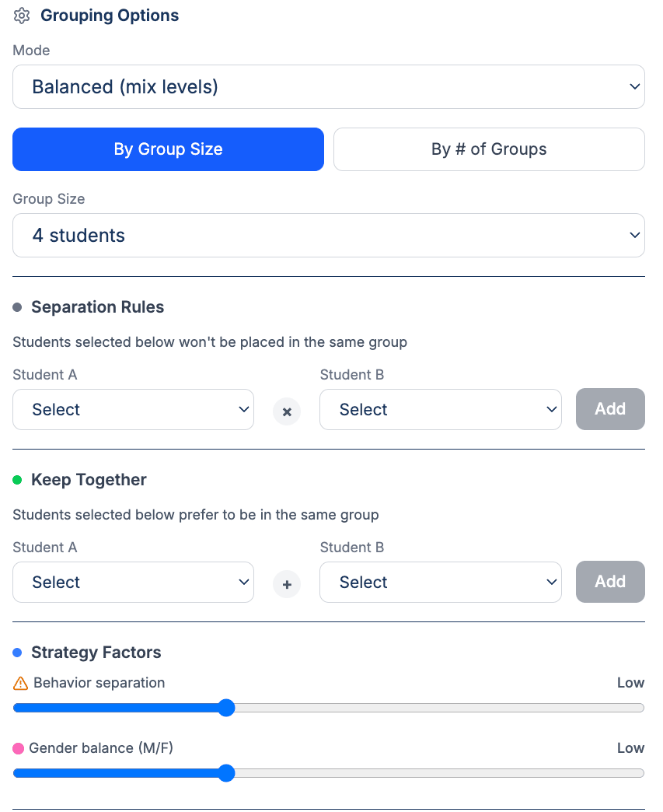Click the pink Gender balance dot icon
Screen dimensions: 663x812
19,749
